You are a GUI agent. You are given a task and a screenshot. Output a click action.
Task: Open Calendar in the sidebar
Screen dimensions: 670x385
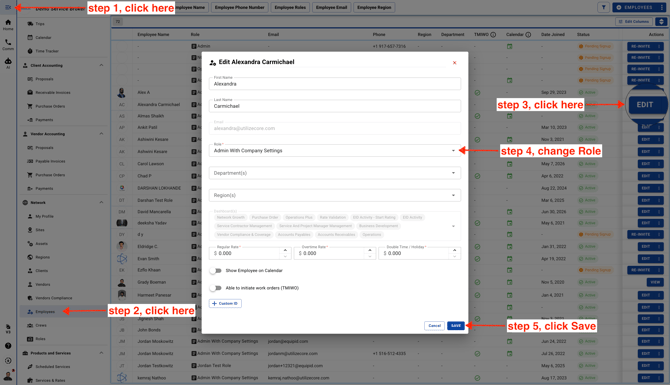click(43, 38)
